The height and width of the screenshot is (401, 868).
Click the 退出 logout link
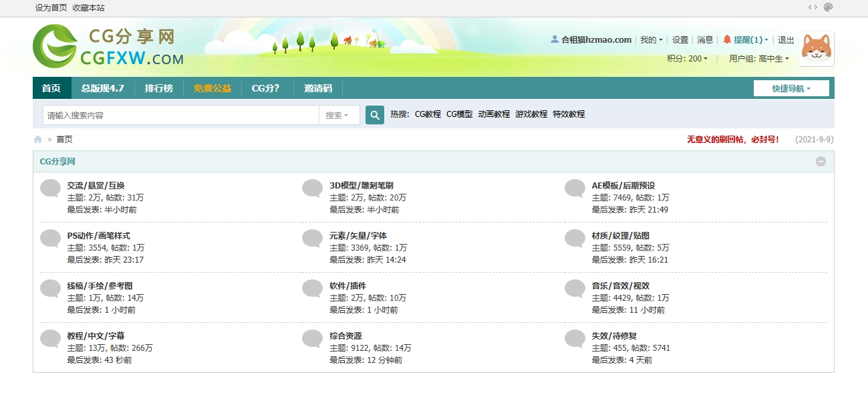pos(786,40)
